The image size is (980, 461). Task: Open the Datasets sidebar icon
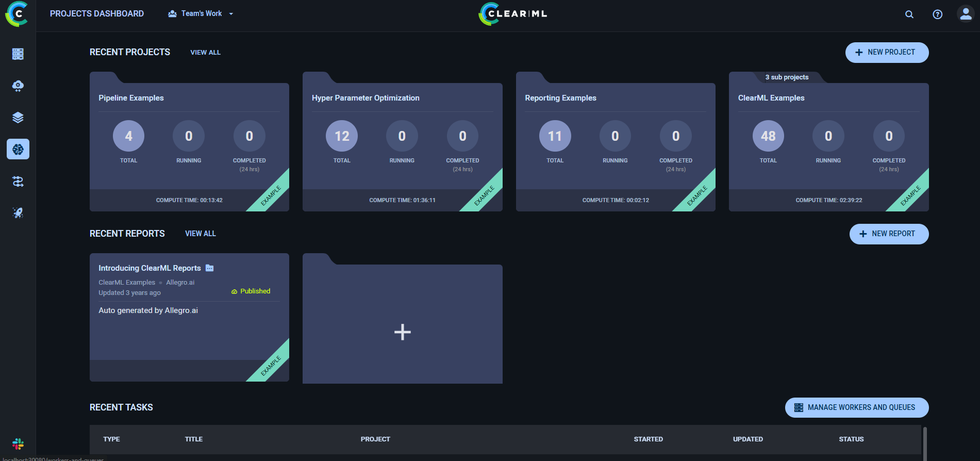[18, 86]
